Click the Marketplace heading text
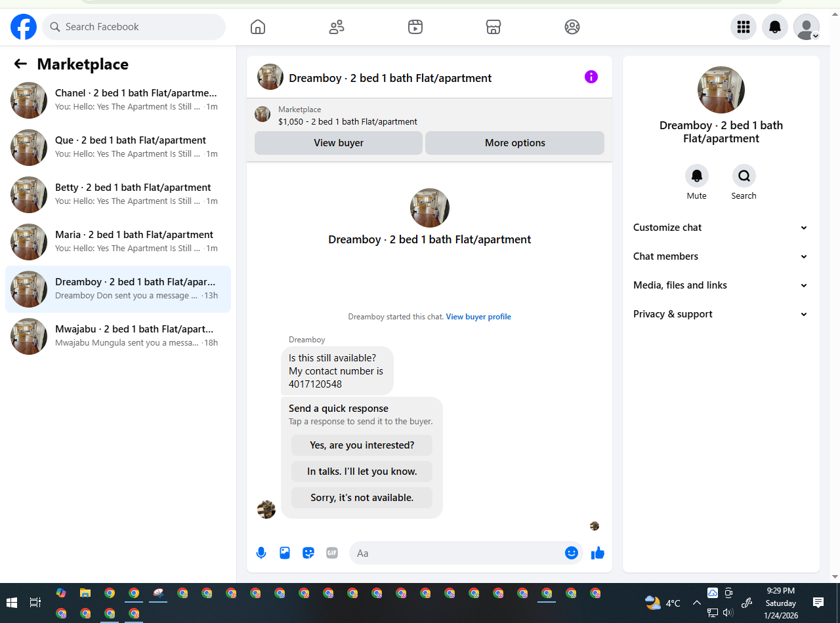The height and width of the screenshot is (623, 840). pos(83,64)
